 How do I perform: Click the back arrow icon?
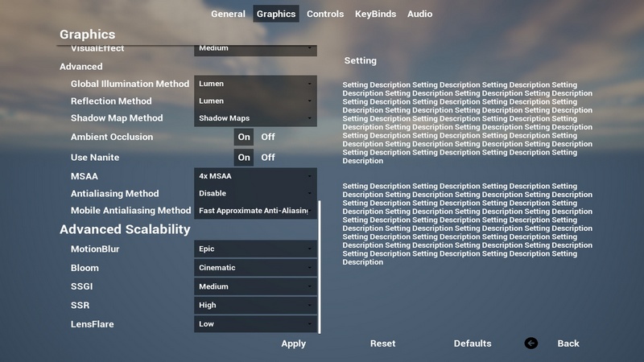[x=531, y=343]
